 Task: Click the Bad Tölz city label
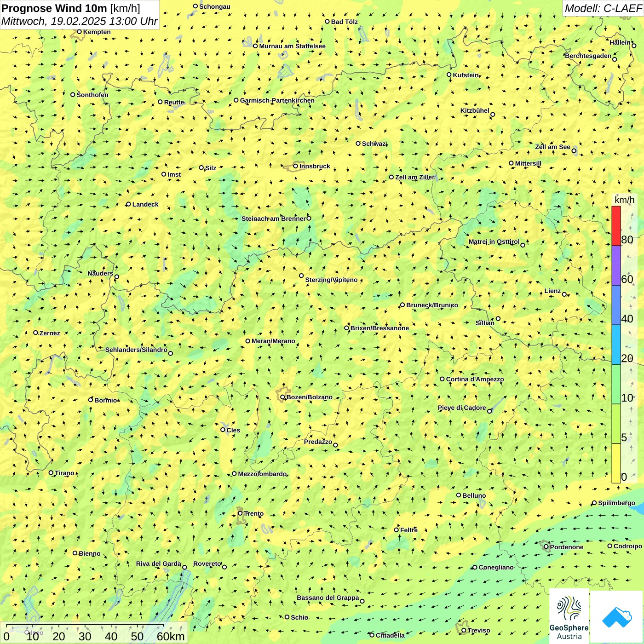pos(345,22)
